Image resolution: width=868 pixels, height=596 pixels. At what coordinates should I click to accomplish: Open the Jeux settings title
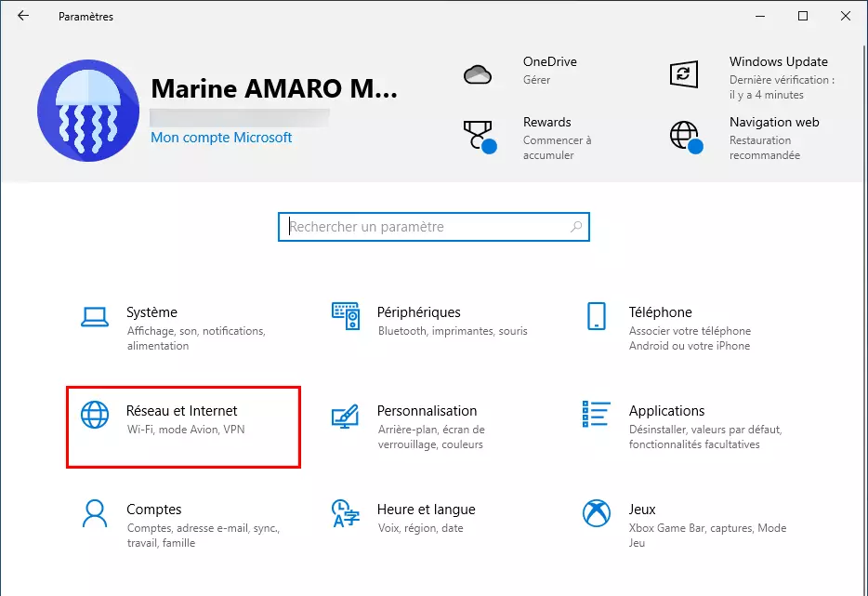[642, 509]
